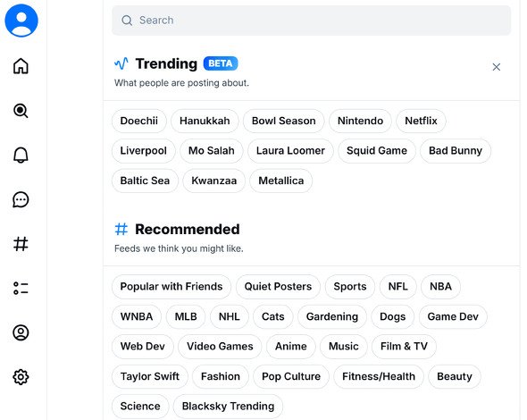The width and height of the screenshot is (527, 420).
Task: Open the Feeds hashtag icon in sidebar
Action: pyautogui.click(x=21, y=244)
